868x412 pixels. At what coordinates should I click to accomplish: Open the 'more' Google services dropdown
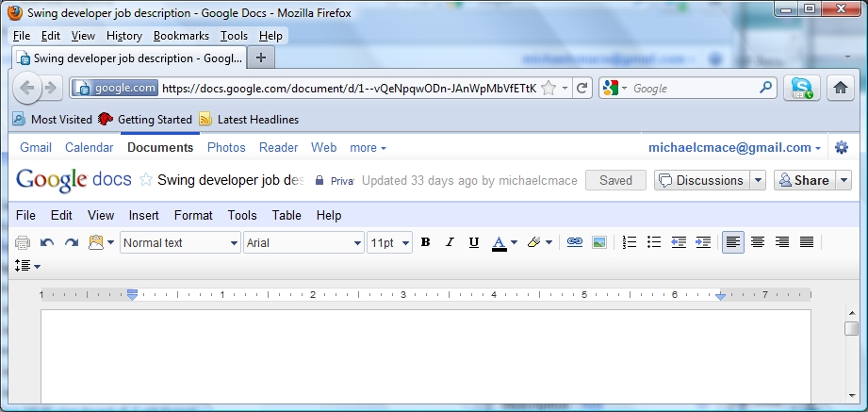click(368, 148)
